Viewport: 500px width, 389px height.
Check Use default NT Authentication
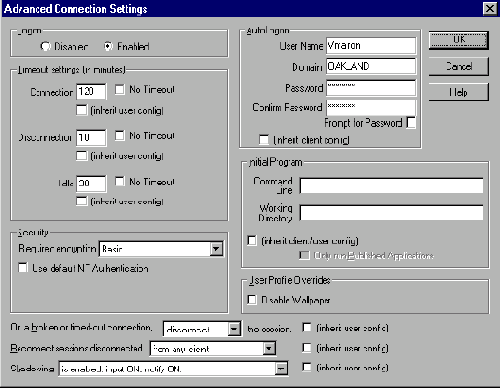(x=23, y=268)
